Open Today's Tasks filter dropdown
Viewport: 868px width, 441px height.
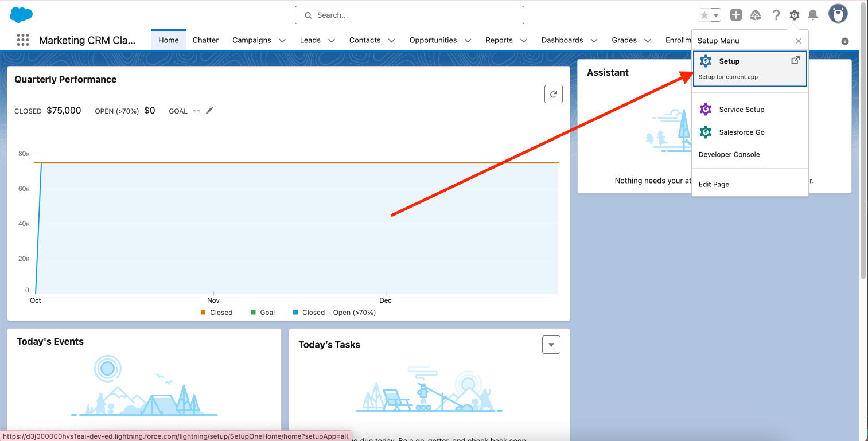[551, 345]
